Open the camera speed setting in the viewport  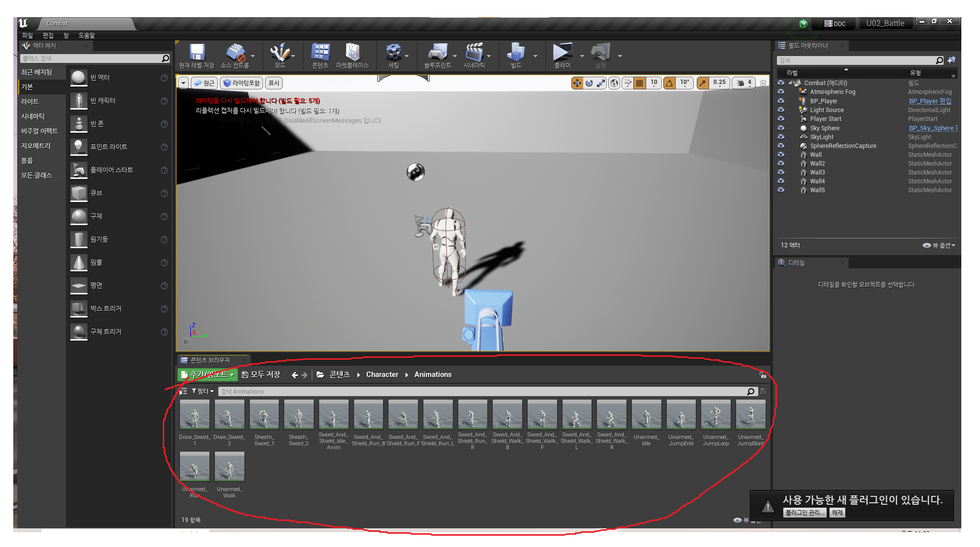(742, 83)
